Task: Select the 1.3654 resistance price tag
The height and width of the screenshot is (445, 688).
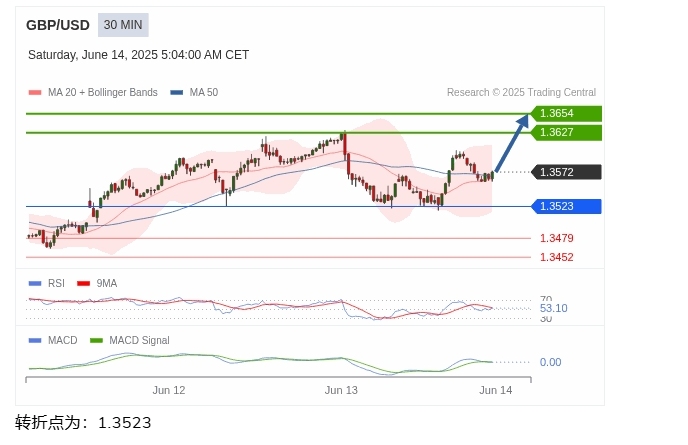Action: click(566, 114)
